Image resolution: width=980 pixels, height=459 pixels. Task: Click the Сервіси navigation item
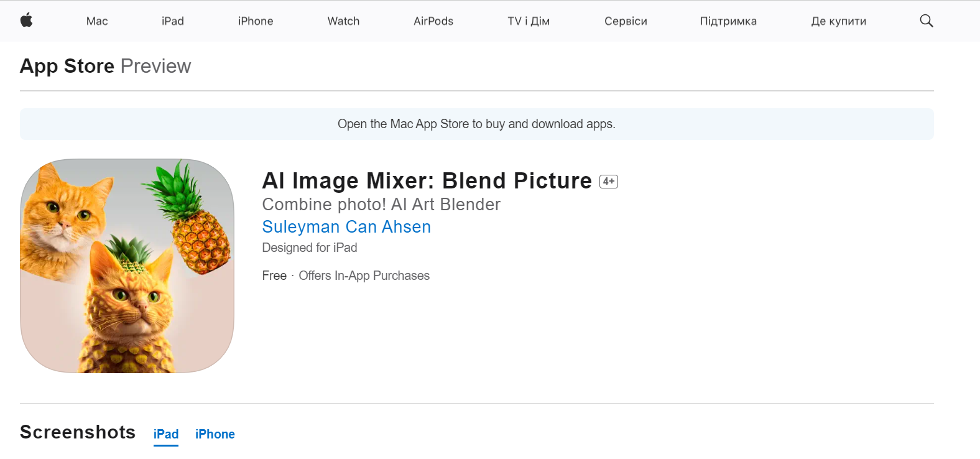point(626,21)
